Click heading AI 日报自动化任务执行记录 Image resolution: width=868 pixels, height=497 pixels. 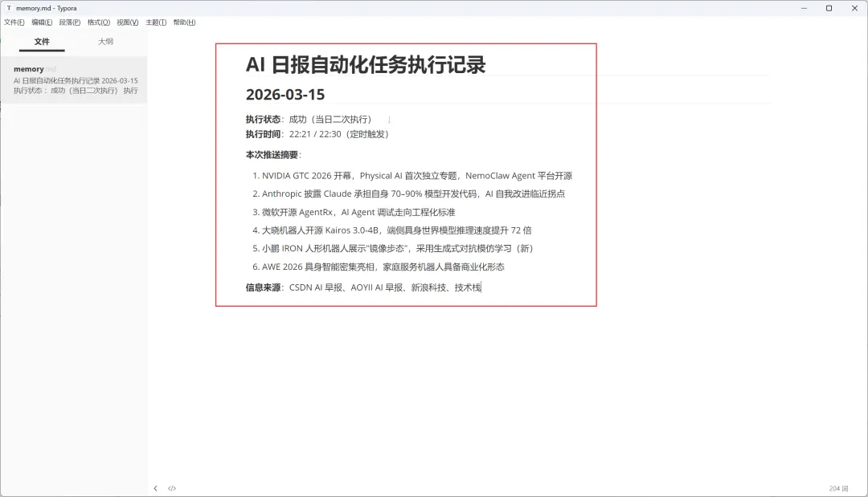click(x=366, y=65)
